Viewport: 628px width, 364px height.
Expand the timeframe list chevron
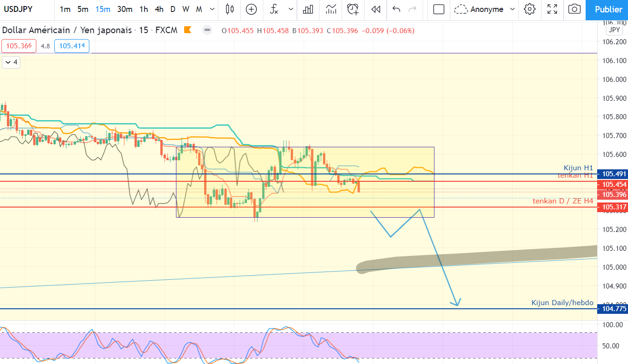point(212,9)
